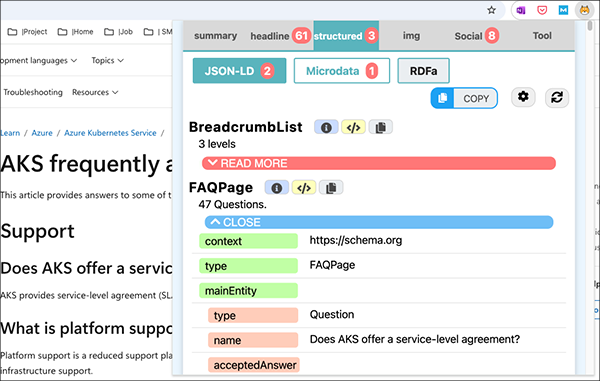
Task: Select the RDFa format button
Action: [x=424, y=71]
